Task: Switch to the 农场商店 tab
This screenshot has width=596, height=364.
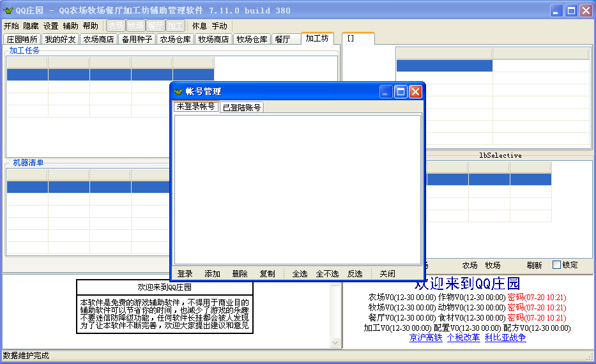Action: [98, 39]
